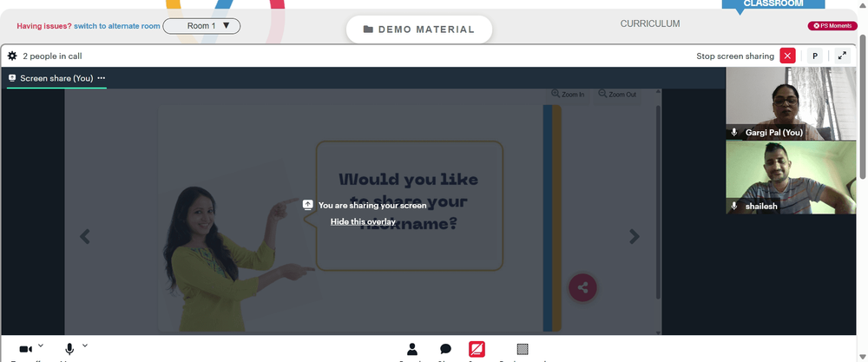Screen dimensions: 868x362
Task: Click the 'Would you like to share your nickname?' slide text
Action: click(x=409, y=201)
